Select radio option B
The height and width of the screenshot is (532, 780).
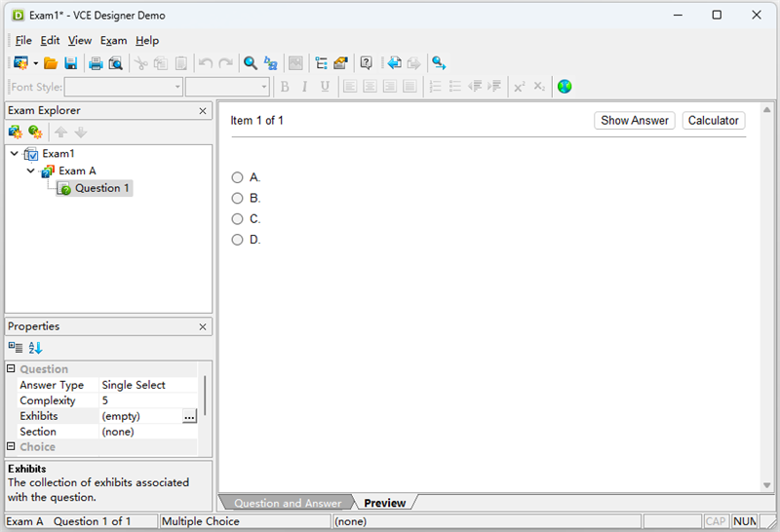pos(237,199)
